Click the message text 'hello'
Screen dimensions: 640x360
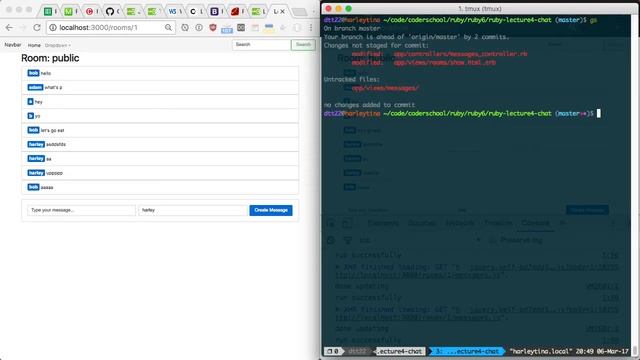click(46, 73)
